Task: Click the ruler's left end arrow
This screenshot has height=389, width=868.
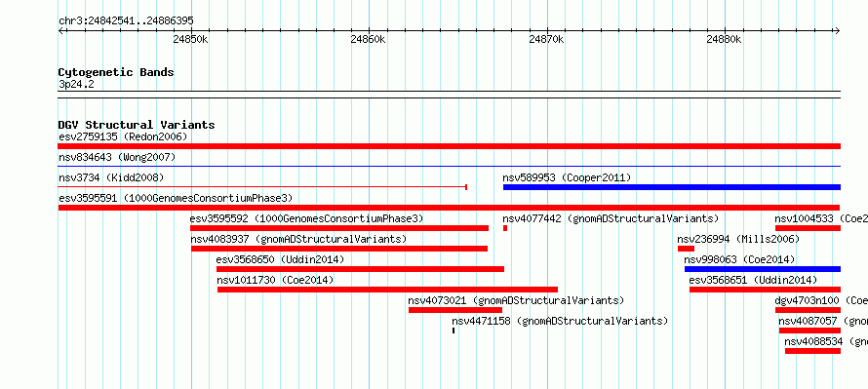Action: (60, 31)
